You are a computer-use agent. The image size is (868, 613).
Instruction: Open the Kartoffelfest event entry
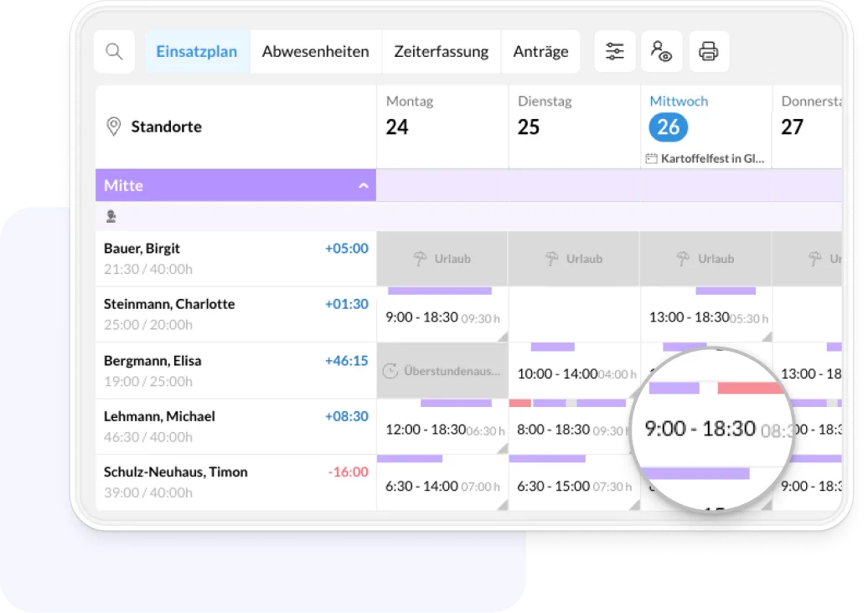coord(705,159)
